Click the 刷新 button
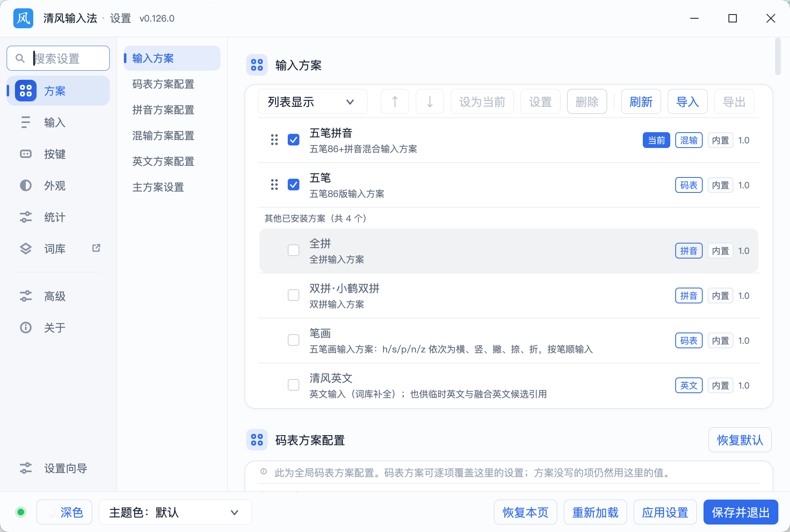 point(641,101)
